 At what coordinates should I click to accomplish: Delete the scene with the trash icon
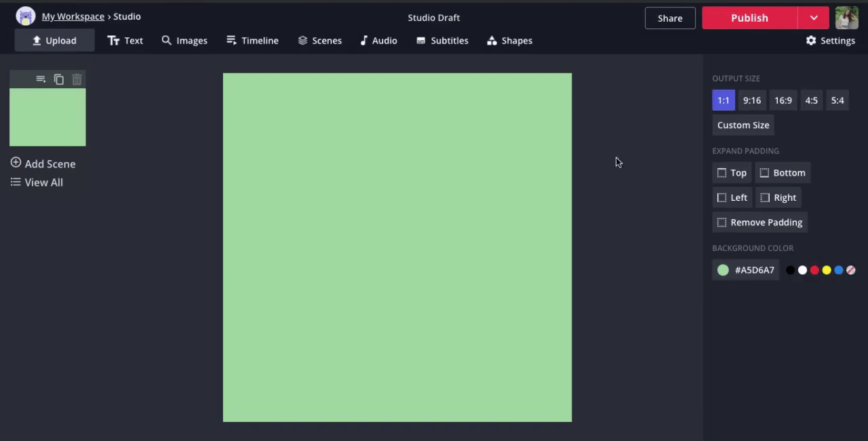(x=77, y=79)
